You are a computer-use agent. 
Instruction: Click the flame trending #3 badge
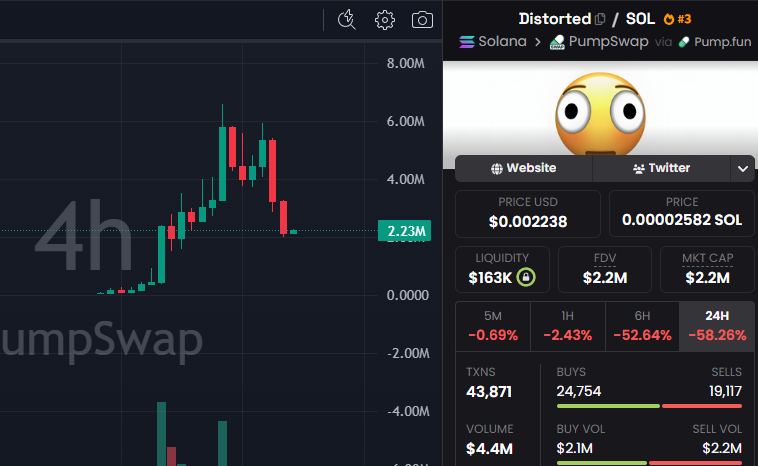coord(677,19)
